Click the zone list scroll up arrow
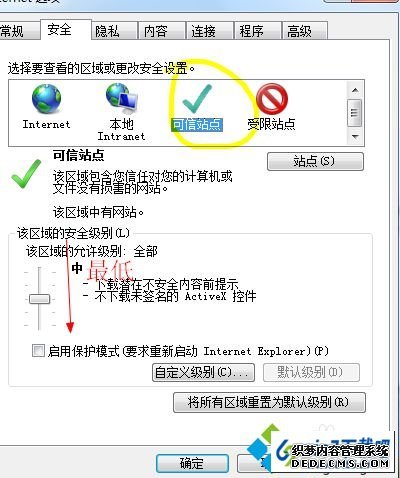 (355, 90)
